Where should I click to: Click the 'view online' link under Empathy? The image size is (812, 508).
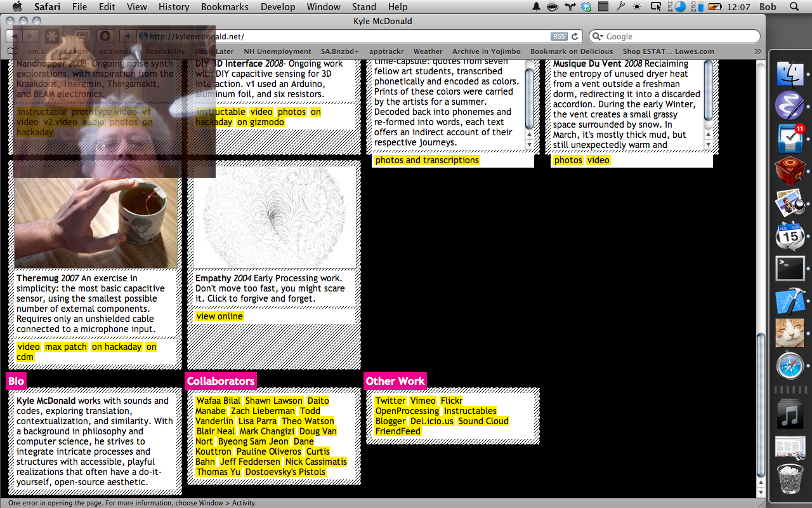tap(219, 316)
